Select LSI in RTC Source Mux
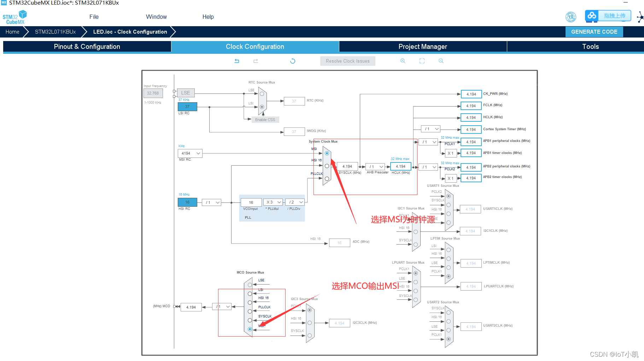 pyautogui.click(x=262, y=107)
